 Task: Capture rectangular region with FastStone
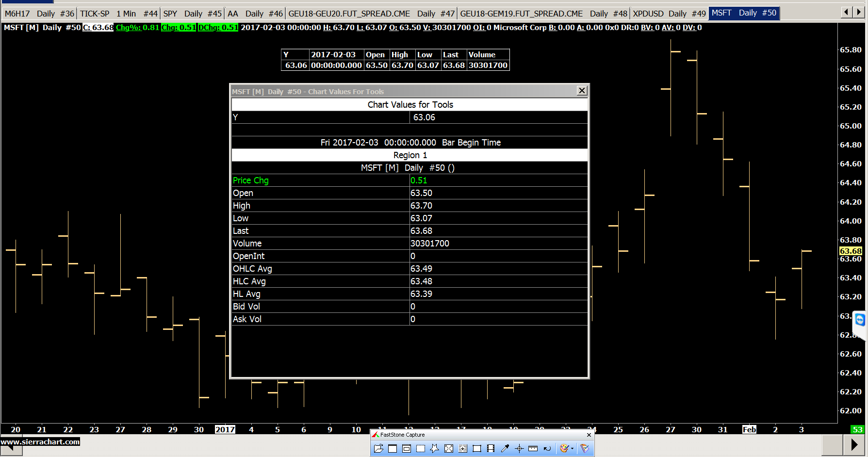421,448
